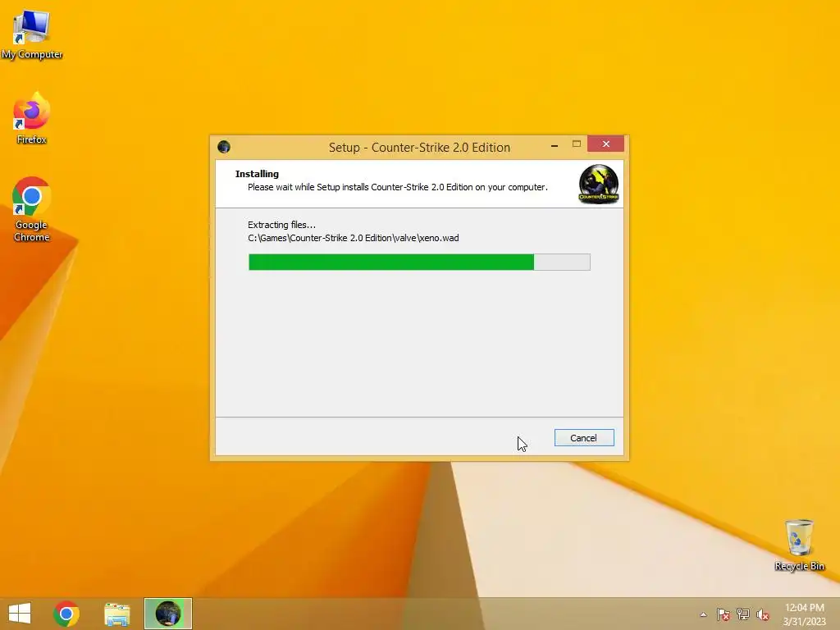
Task: Click the green installation progress bar
Action: point(419,262)
